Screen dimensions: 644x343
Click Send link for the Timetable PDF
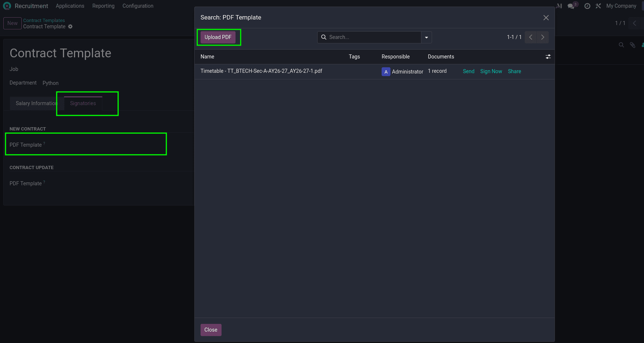tap(468, 71)
